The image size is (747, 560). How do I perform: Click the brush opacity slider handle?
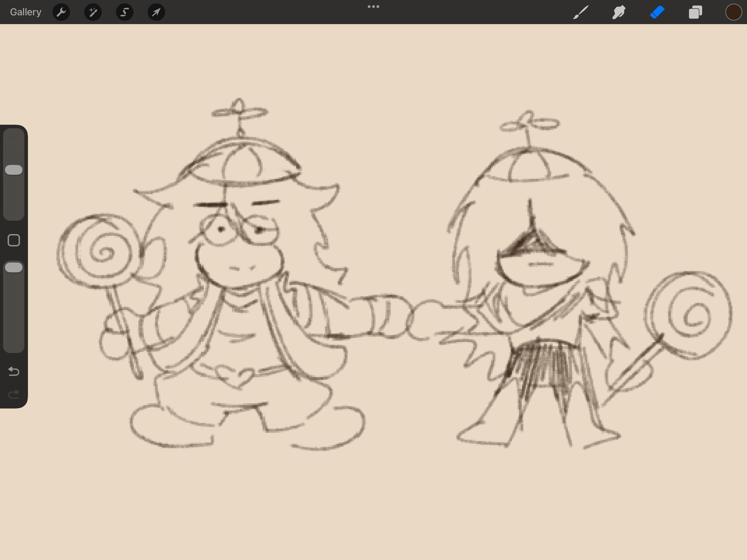tap(14, 267)
